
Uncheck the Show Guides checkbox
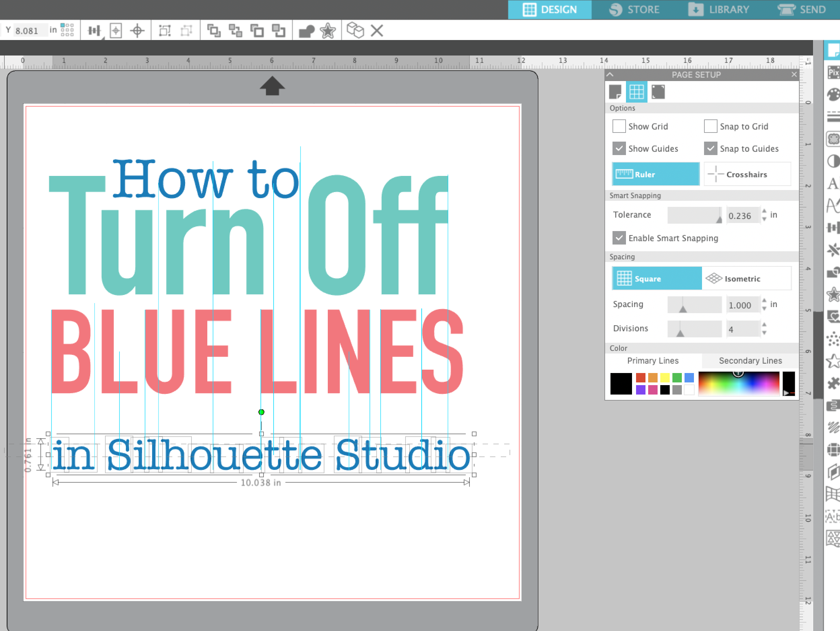pyautogui.click(x=619, y=148)
